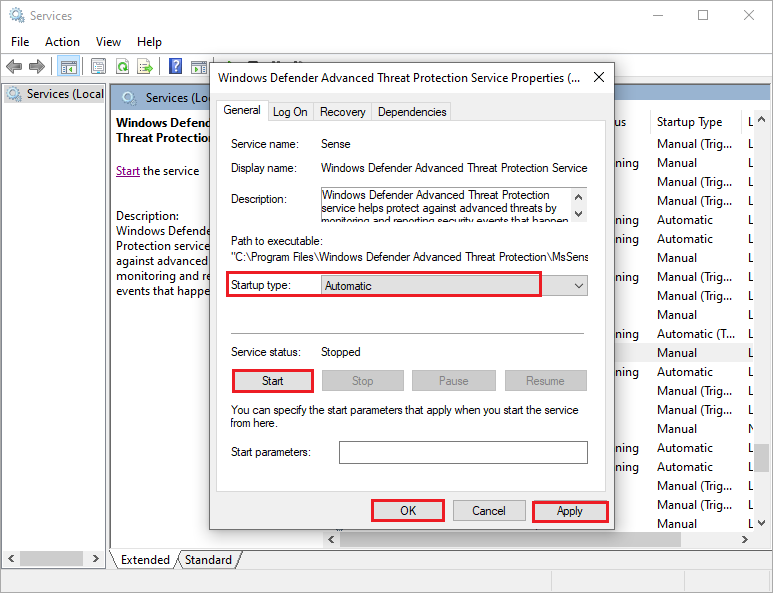Confirm the dialog with OK
This screenshot has width=773, height=593.
tap(408, 511)
